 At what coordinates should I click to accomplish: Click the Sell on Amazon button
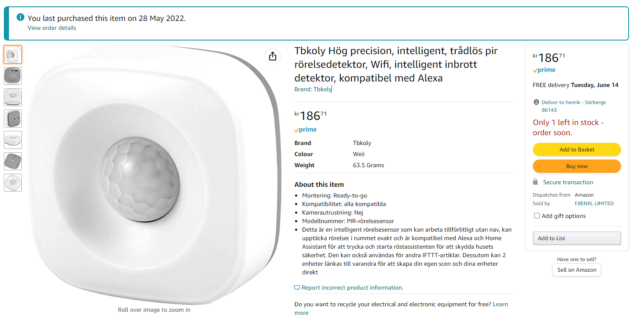(x=577, y=270)
